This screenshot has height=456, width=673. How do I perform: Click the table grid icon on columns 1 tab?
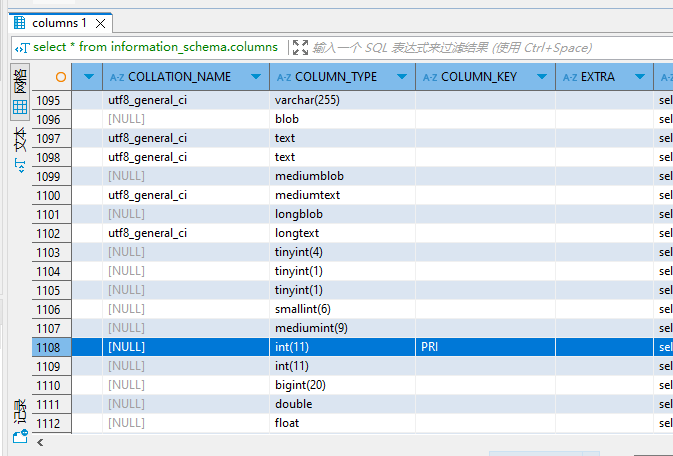pos(19,23)
